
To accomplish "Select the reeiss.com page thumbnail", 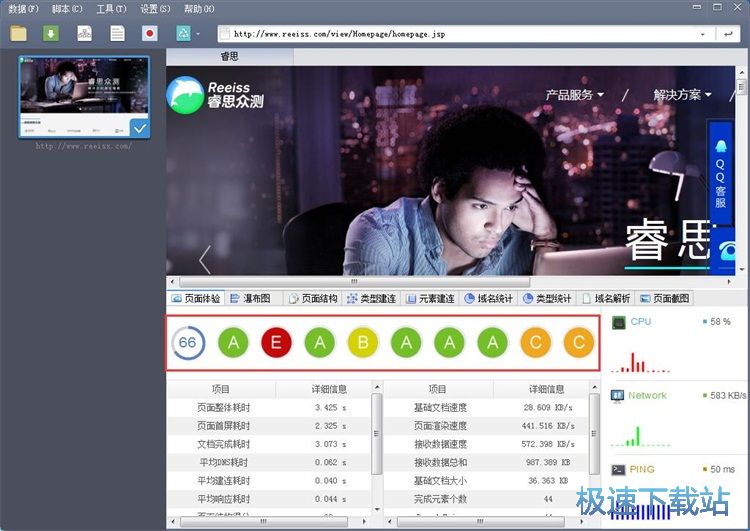I will (84, 97).
